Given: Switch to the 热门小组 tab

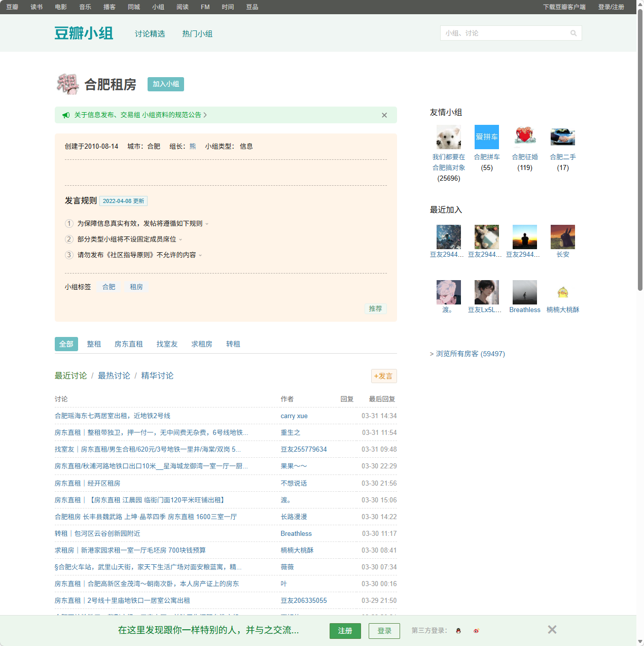Looking at the screenshot, I should (x=198, y=33).
